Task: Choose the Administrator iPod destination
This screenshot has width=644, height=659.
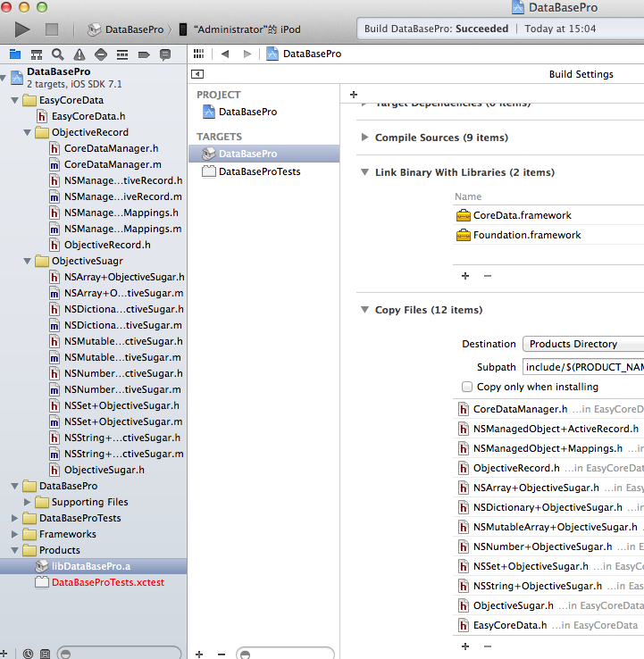Action: (x=240, y=29)
